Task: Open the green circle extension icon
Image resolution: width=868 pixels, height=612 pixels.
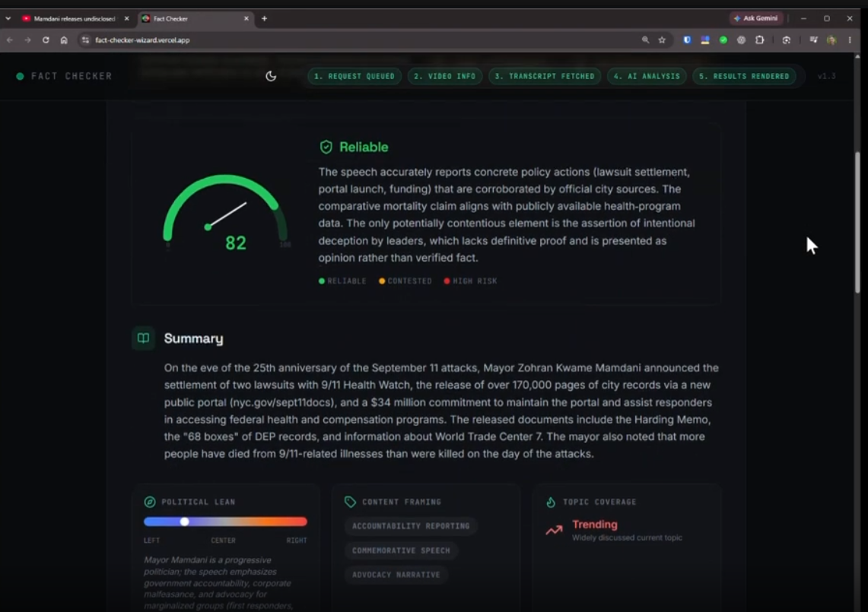Action: [x=723, y=40]
